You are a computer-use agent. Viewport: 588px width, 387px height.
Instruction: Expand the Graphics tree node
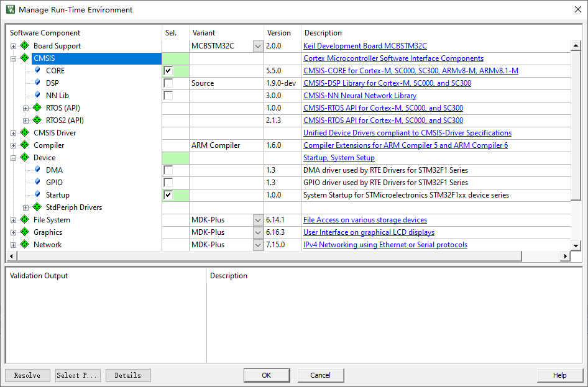pyautogui.click(x=13, y=232)
